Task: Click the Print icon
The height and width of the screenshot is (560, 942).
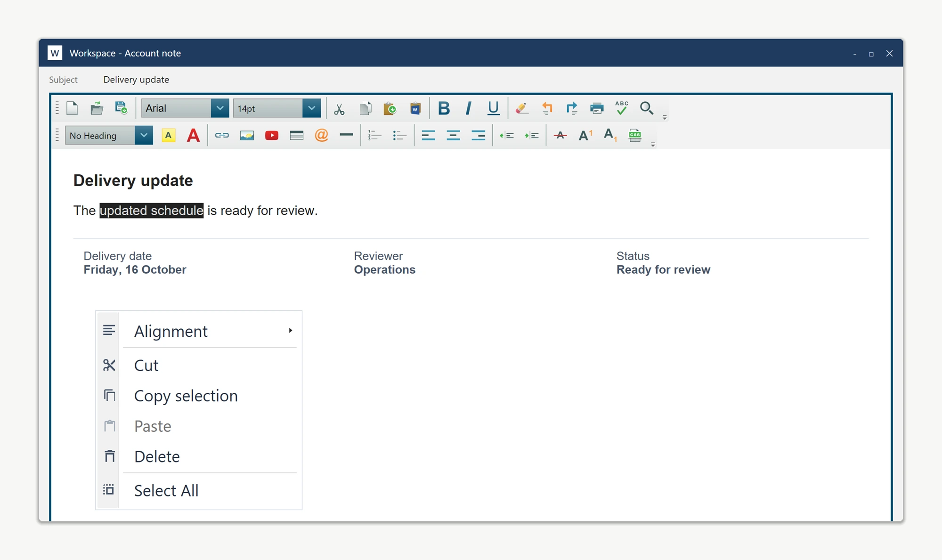Action: 597,108
